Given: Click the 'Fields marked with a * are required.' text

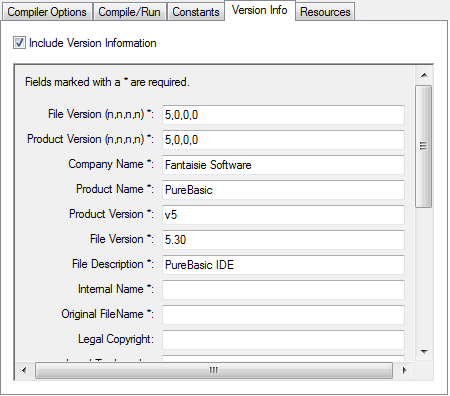Looking at the screenshot, I should (x=107, y=82).
